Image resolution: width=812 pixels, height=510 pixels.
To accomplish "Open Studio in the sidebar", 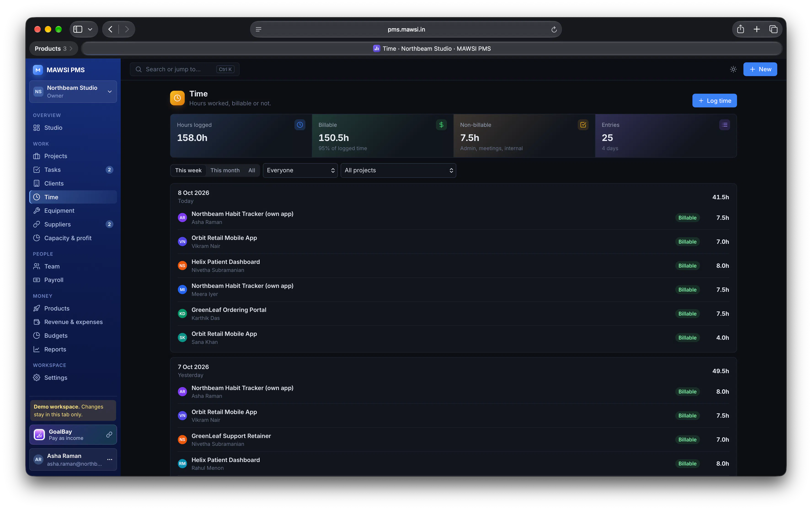I will click(73, 128).
